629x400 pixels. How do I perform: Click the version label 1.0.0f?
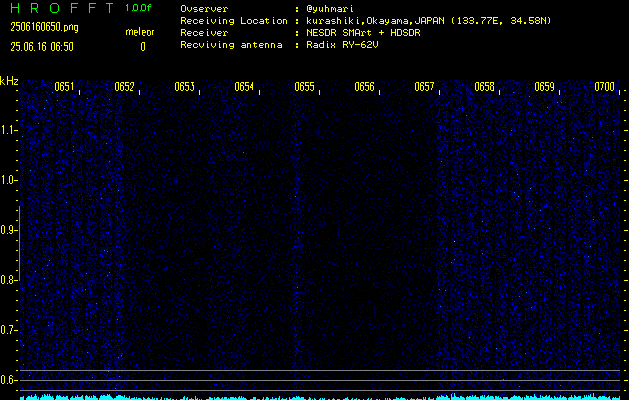pos(138,8)
